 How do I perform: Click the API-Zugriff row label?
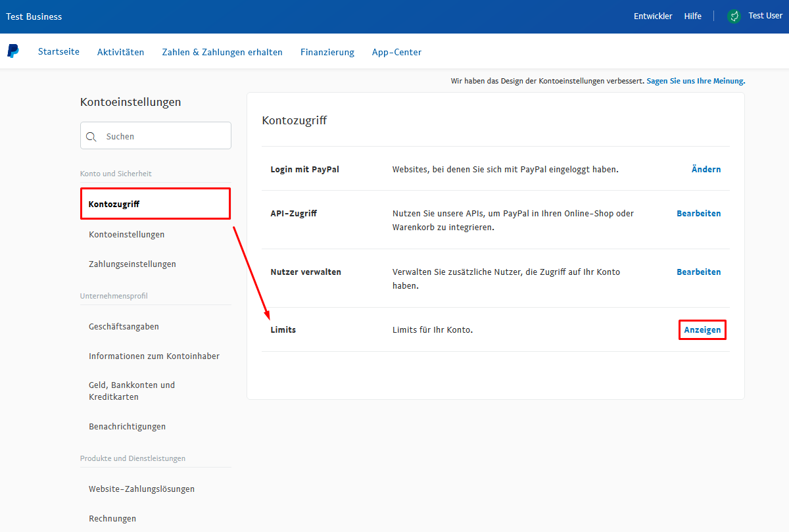pyautogui.click(x=294, y=214)
